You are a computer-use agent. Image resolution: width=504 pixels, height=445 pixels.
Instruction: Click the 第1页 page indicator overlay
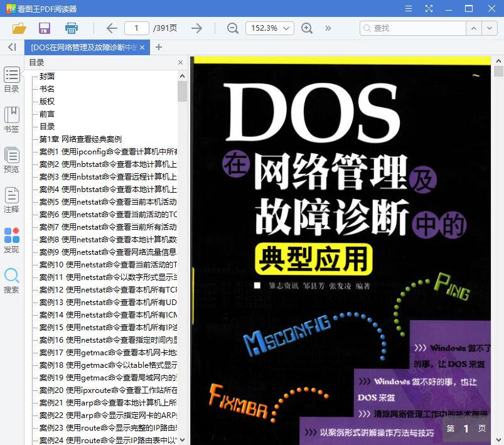pyautogui.click(x=466, y=429)
